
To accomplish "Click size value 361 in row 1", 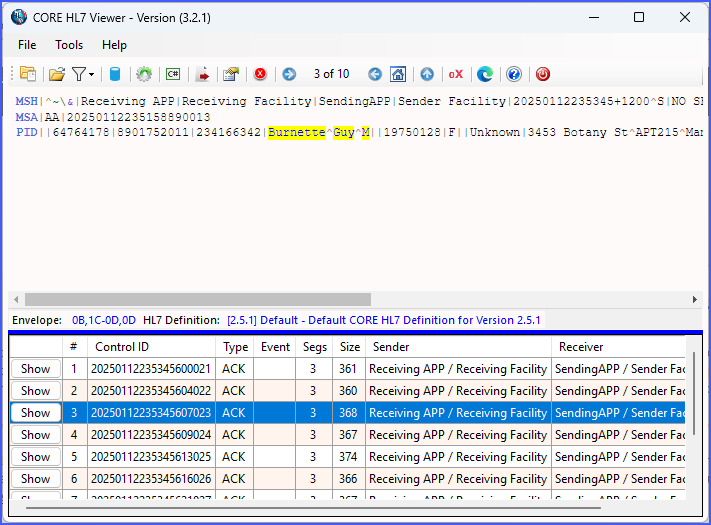I will (x=348, y=369).
